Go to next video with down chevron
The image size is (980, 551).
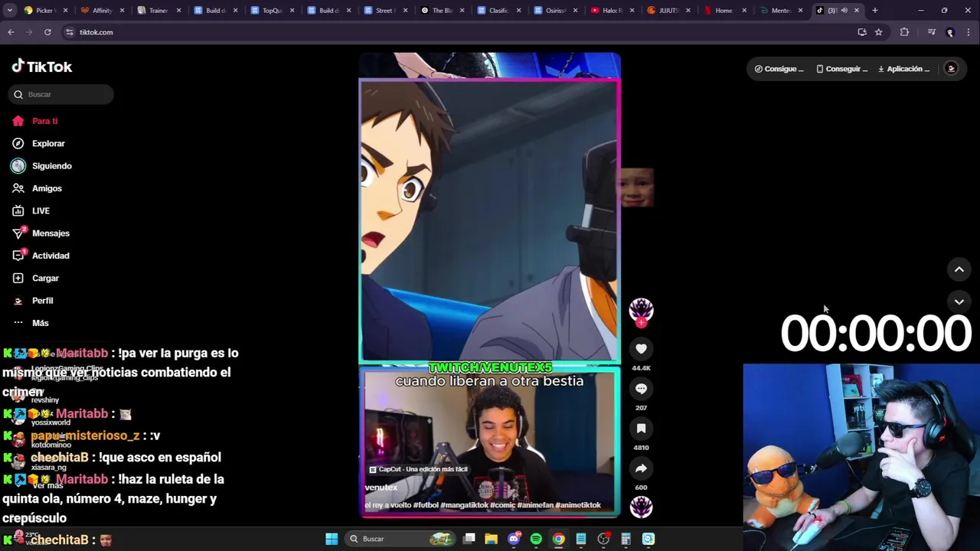[959, 302]
